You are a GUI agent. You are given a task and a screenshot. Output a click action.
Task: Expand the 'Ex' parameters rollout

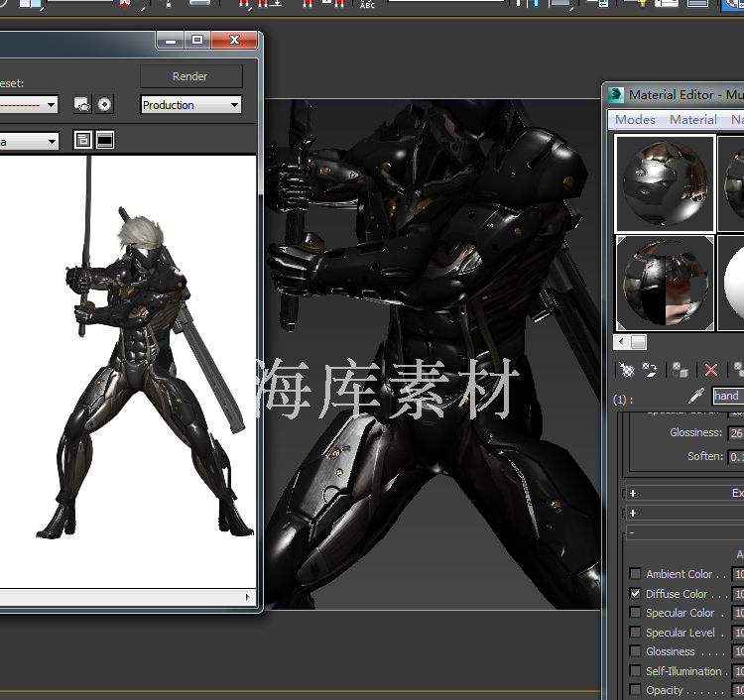click(684, 493)
